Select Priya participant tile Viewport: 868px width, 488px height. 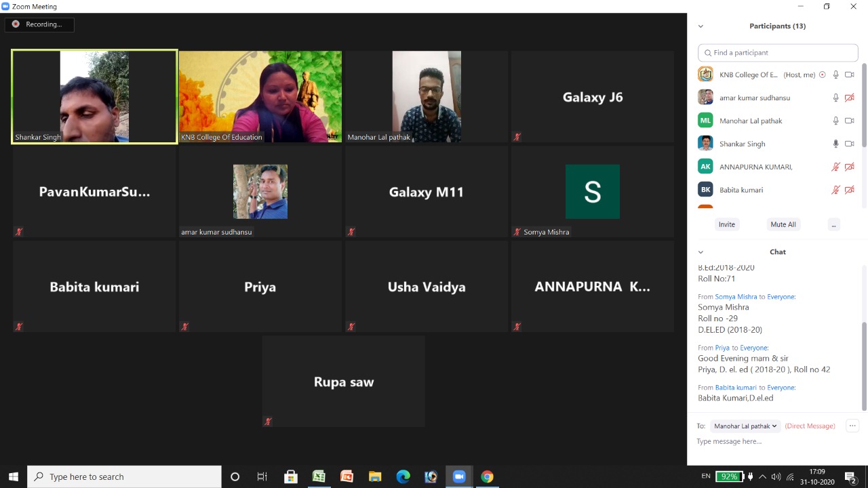(260, 287)
